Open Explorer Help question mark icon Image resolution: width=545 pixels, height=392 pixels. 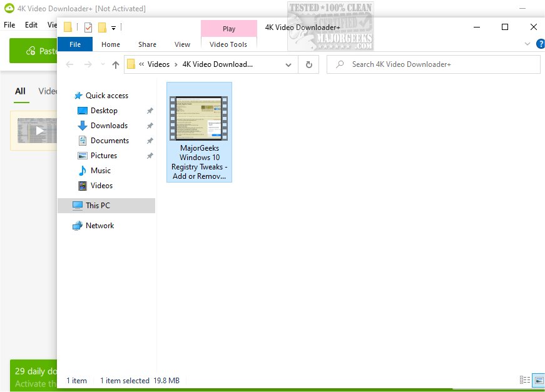[541, 44]
